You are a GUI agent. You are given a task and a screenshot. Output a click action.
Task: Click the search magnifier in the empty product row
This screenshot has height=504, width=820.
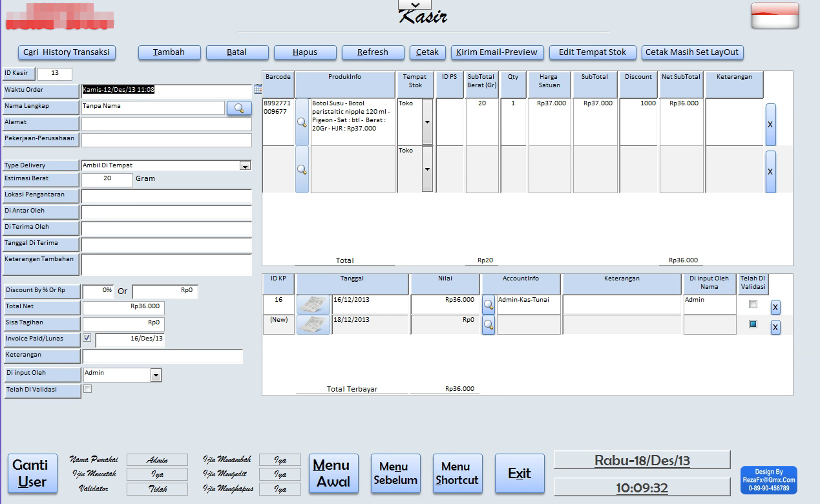point(302,169)
